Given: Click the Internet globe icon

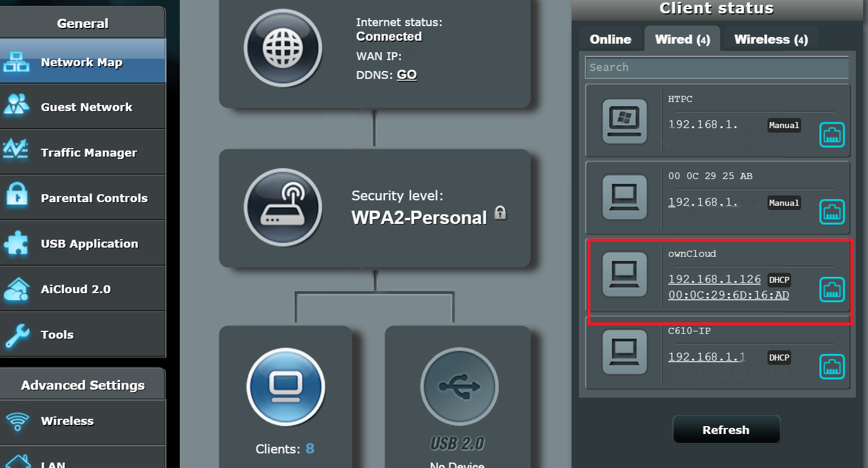Looking at the screenshot, I should tap(282, 48).
